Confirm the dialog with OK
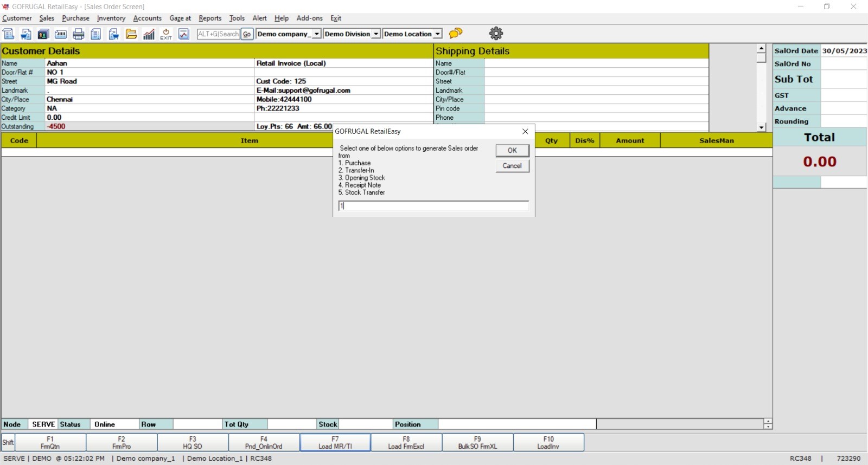 (512, 150)
